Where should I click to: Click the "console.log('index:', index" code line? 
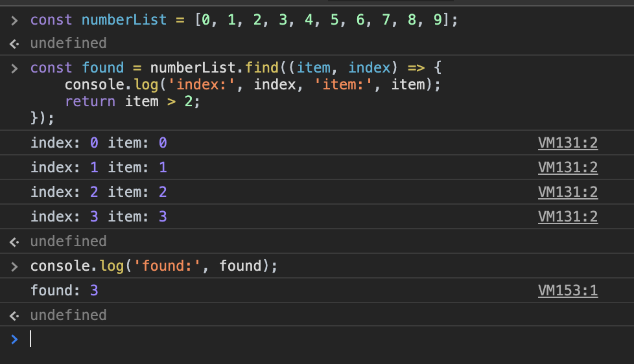(253, 84)
